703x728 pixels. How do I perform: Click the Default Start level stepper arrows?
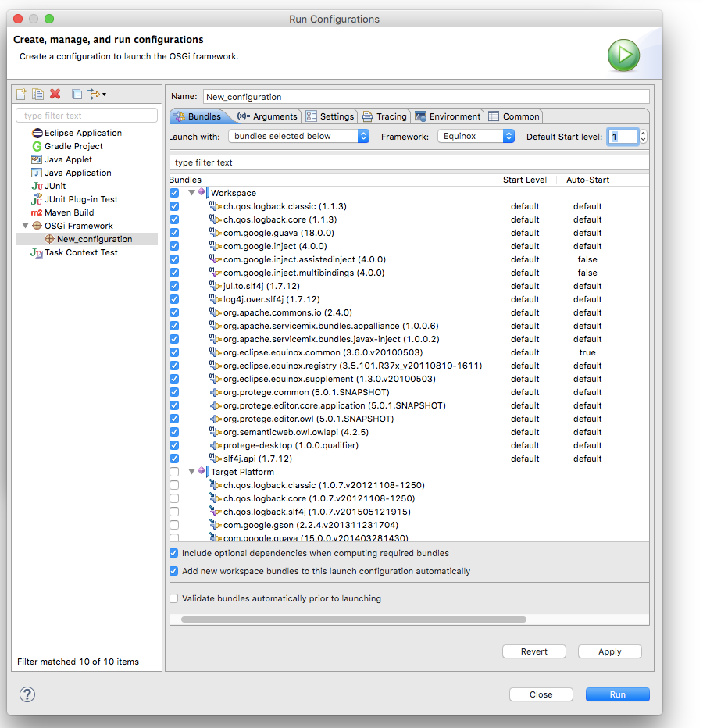click(643, 137)
